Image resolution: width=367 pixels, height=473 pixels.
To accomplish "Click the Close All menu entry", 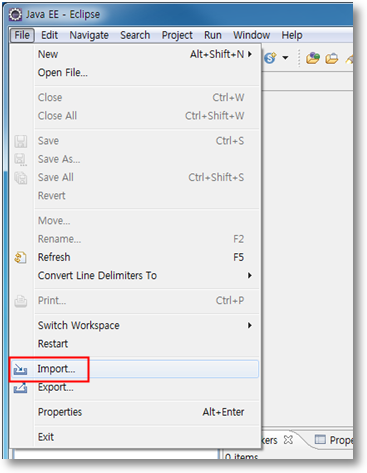I will point(135,116).
